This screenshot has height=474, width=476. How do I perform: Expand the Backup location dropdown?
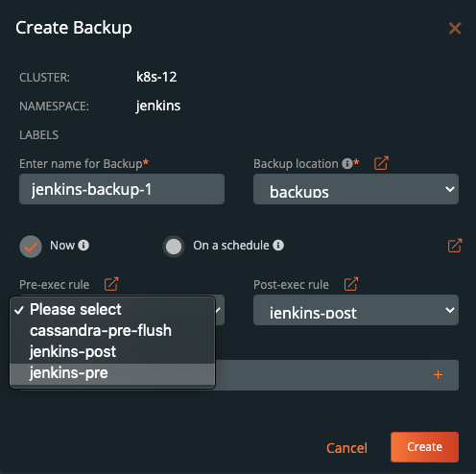tap(356, 189)
